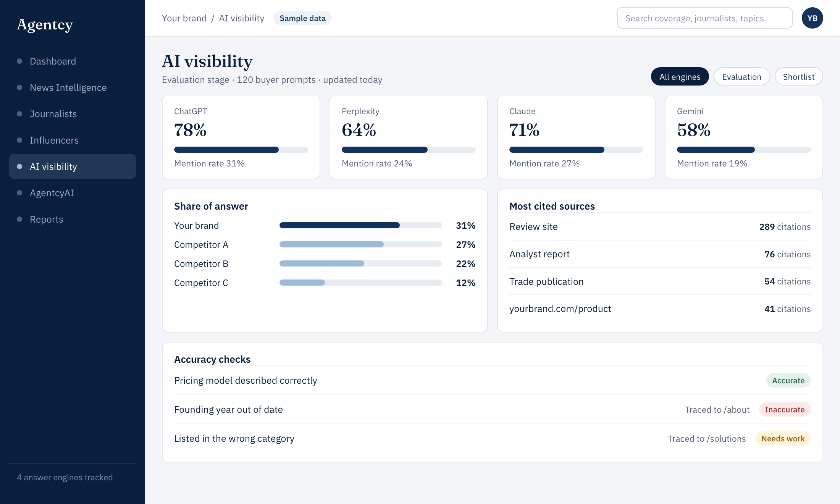This screenshot has height=504, width=840.
Task: Open the Traced to /about link
Action: pyautogui.click(x=717, y=410)
